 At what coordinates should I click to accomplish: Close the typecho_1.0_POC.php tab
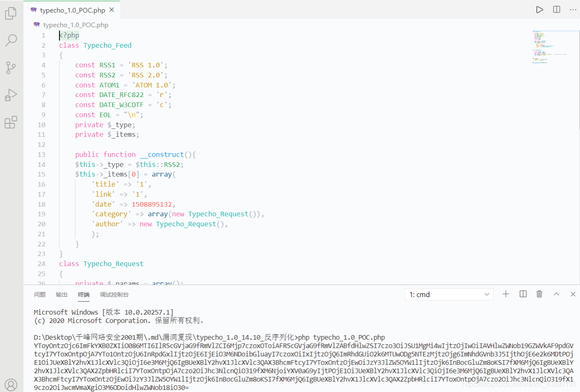[111, 10]
